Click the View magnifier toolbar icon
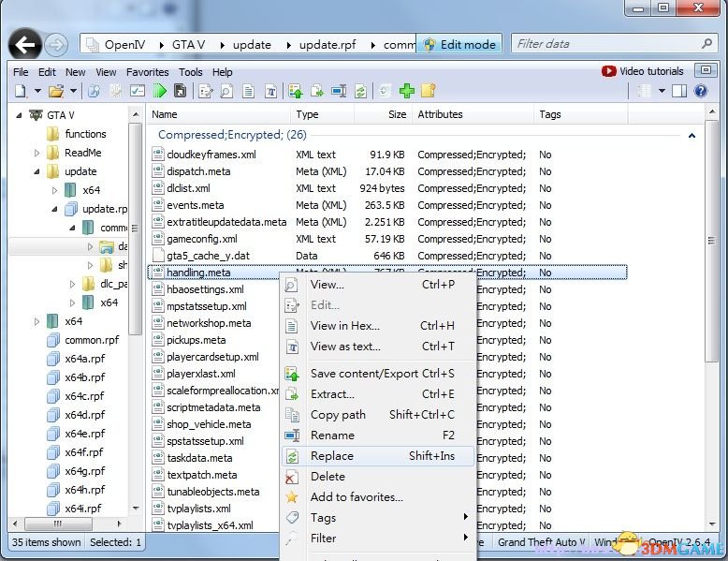728x561 pixels. [x=226, y=91]
